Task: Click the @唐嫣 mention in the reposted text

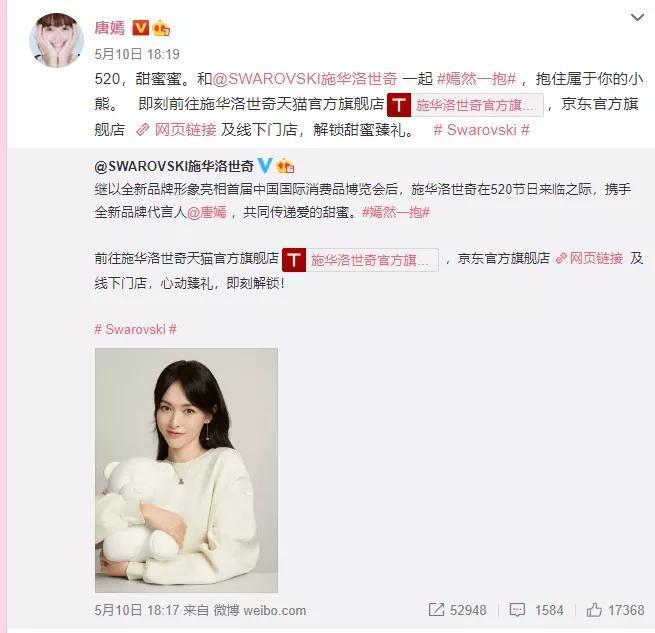Action: tap(206, 213)
